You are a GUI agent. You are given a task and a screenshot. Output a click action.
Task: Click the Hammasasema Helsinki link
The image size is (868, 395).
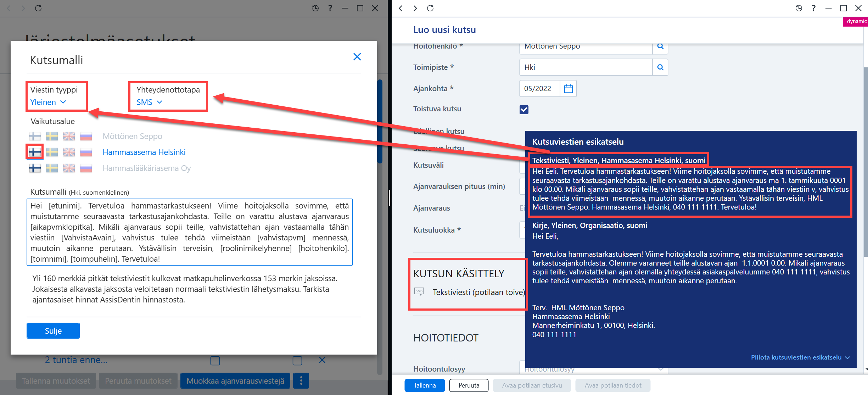tap(144, 152)
